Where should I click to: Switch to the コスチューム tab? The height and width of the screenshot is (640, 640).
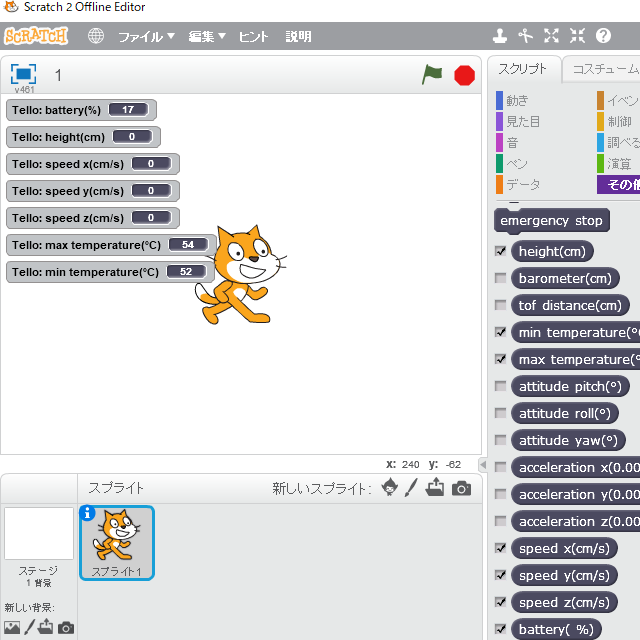(602, 69)
